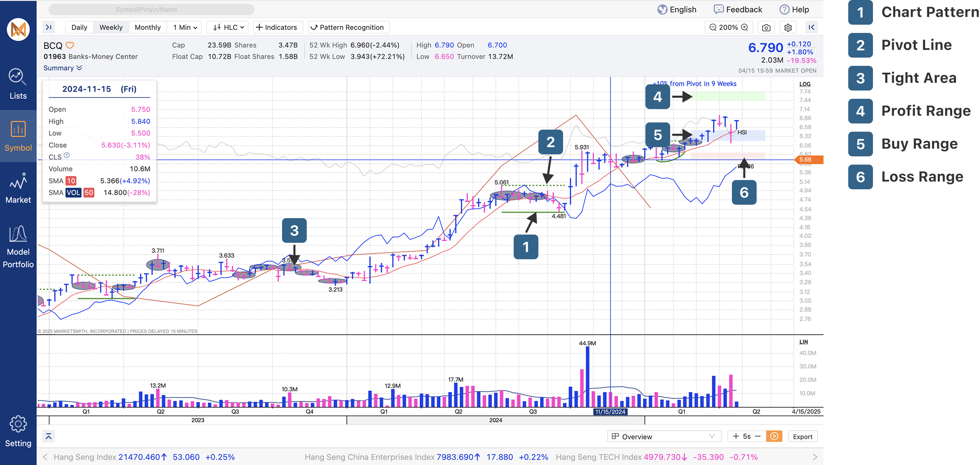Add BCQ to favorites heart icon
The height and width of the screenshot is (465, 980).
[x=70, y=46]
